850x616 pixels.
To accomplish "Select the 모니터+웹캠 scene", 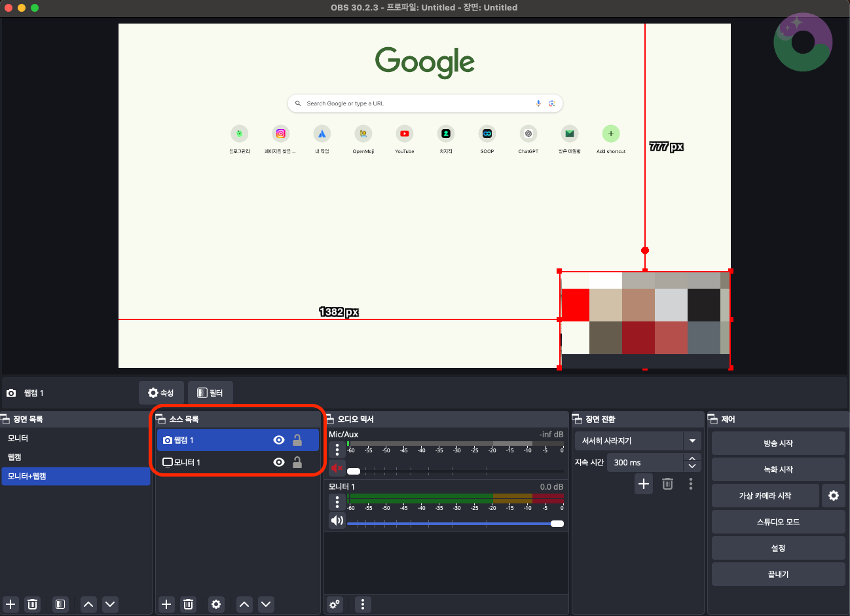I will tap(75, 476).
